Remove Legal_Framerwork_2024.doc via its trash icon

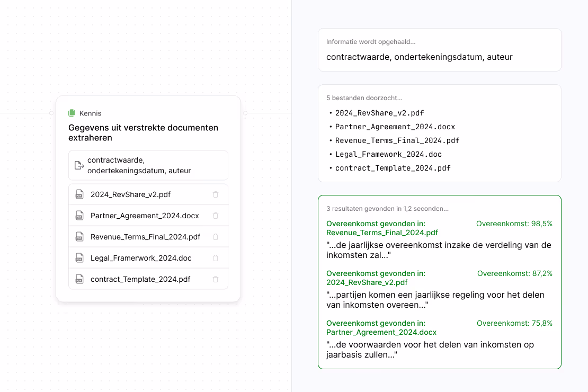tap(216, 257)
